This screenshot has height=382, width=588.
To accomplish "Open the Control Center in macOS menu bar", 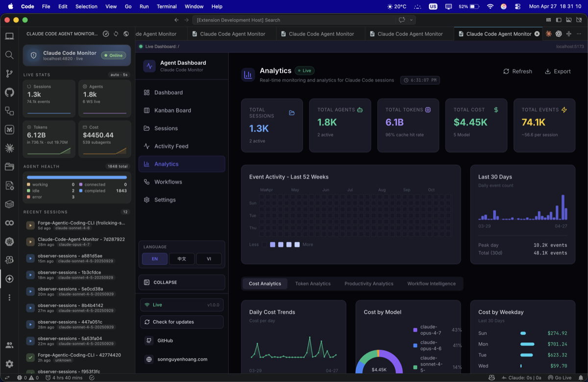I will click(x=518, y=6).
